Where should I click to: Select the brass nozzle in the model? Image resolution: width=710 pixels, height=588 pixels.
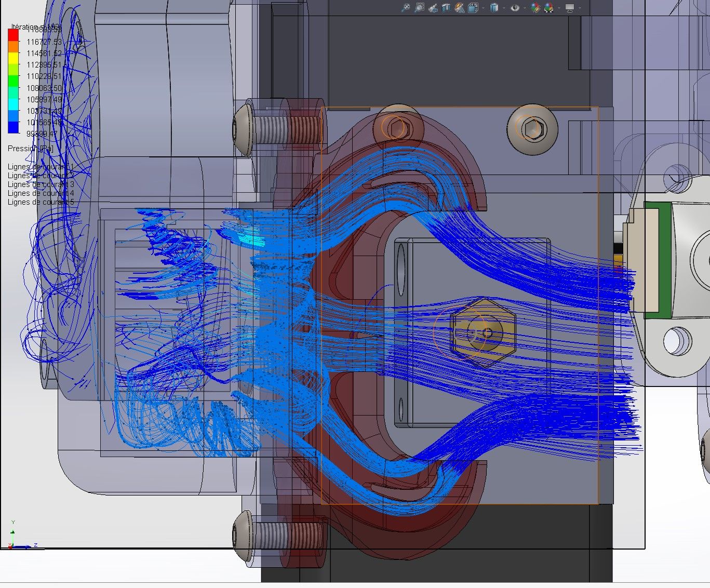tap(483, 332)
